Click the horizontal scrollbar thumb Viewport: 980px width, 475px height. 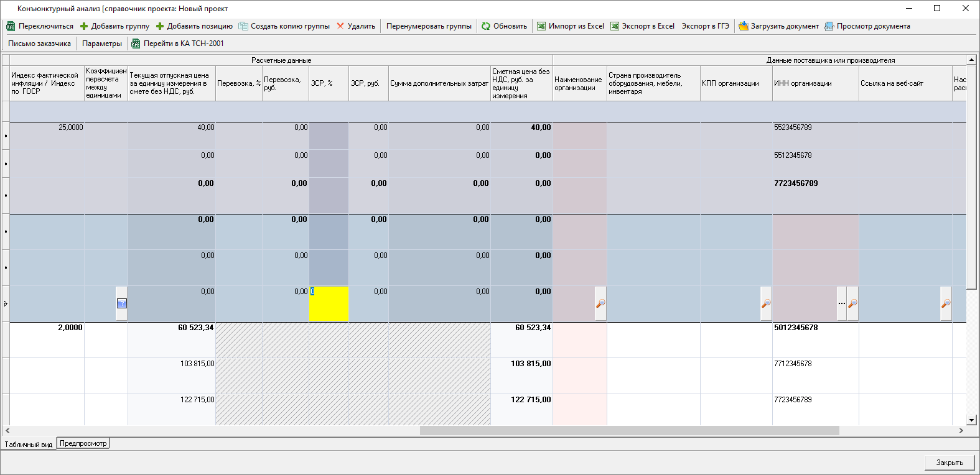[x=628, y=430]
